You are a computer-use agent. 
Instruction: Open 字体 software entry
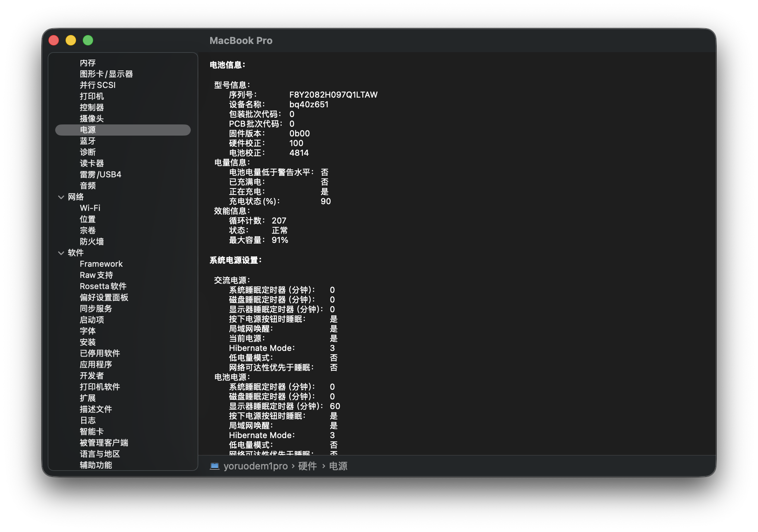[x=88, y=331]
